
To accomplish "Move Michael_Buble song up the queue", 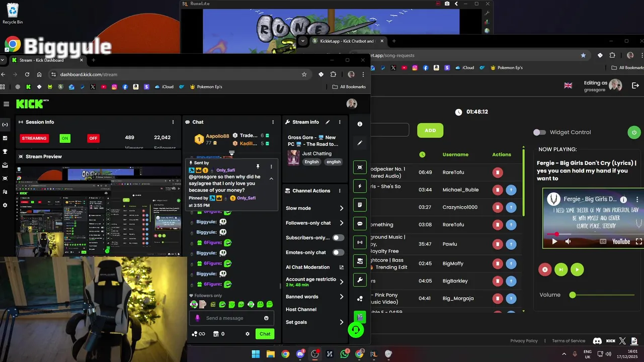I will tap(511, 190).
